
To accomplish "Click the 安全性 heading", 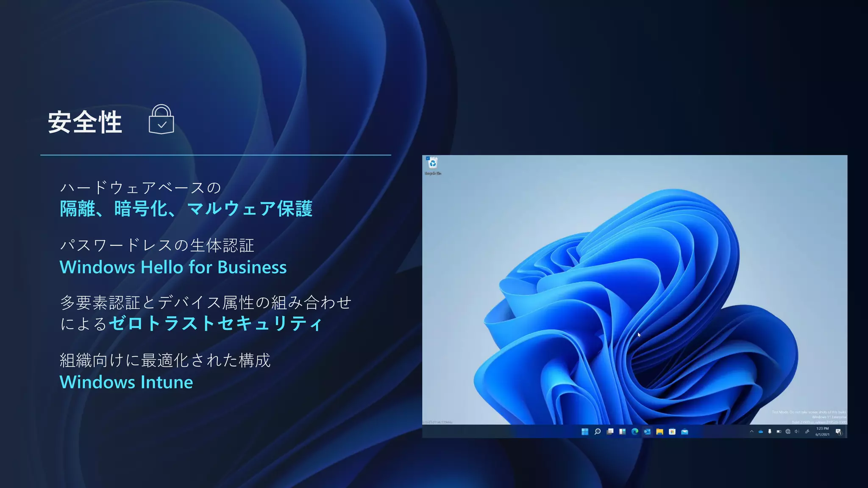I will tap(85, 122).
